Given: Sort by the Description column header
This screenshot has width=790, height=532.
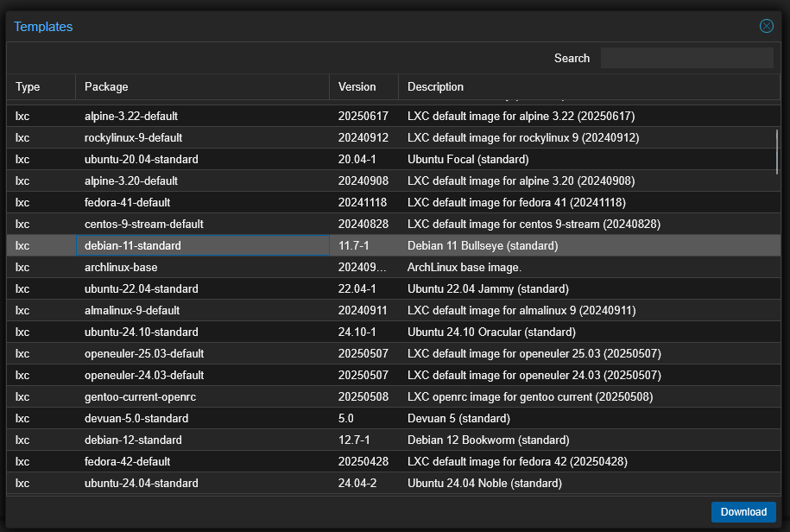Looking at the screenshot, I should coord(589,86).
